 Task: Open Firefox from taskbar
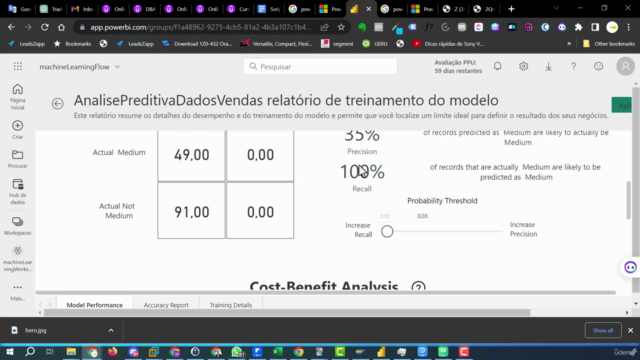(112, 352)
